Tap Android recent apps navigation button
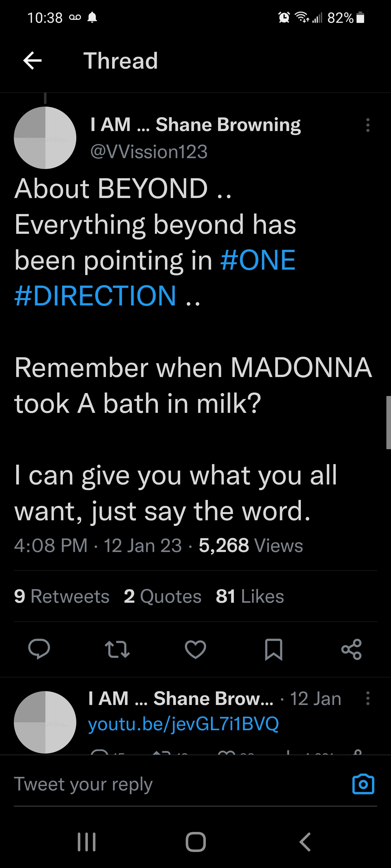391x868 pixels. pos(87,842)
